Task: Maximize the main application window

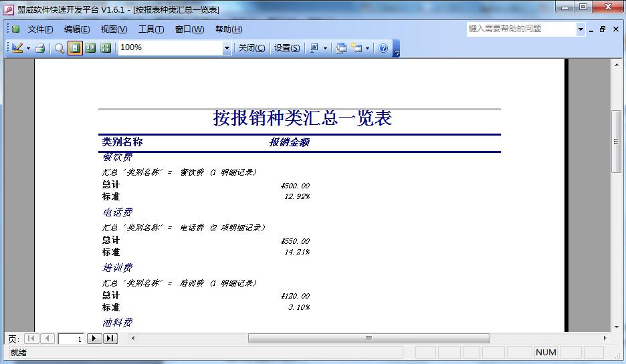Action: [583, 7]
